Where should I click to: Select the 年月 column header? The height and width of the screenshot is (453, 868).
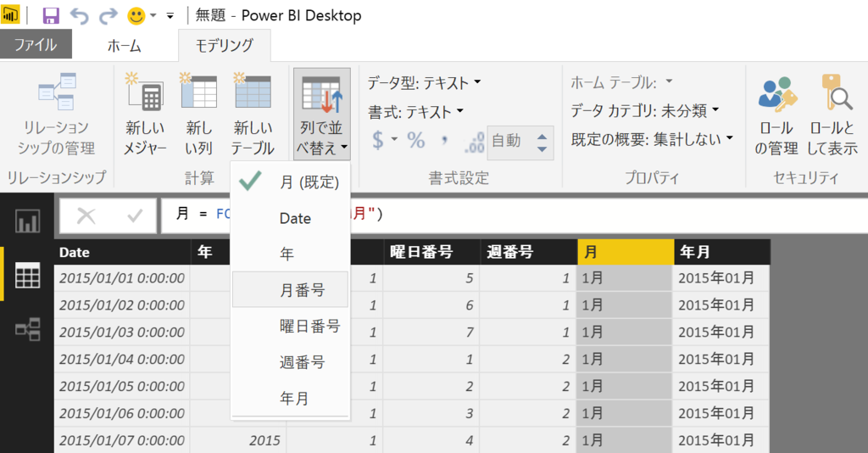(722, 252)
